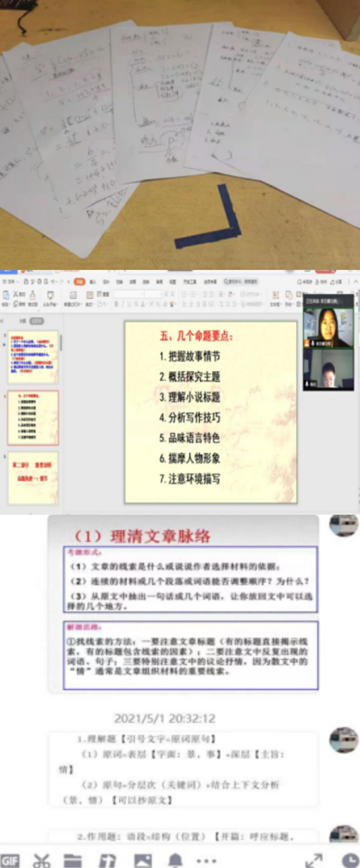Open the '理清文章脉络' image message
Screen dimensions: 360x868
coord(183,604)
